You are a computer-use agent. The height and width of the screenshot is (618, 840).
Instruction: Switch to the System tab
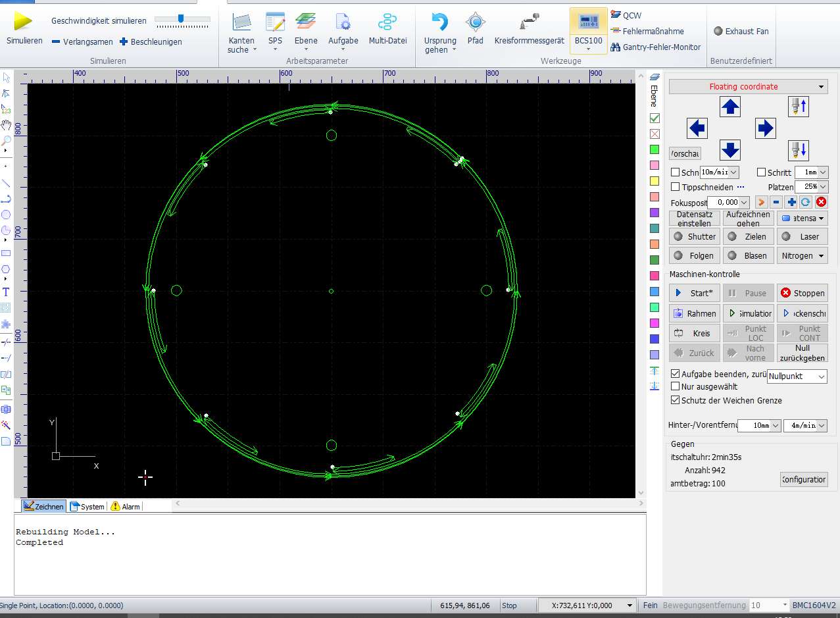click(x=87, y=506)
